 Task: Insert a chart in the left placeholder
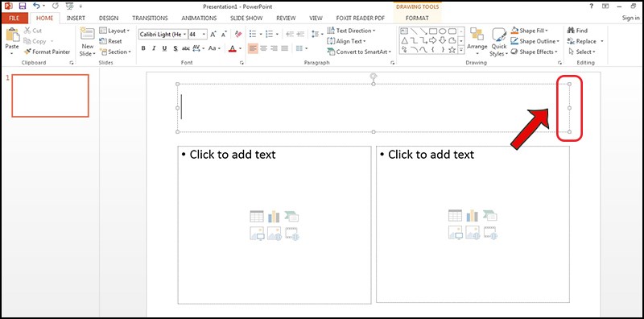coord(274,216)
